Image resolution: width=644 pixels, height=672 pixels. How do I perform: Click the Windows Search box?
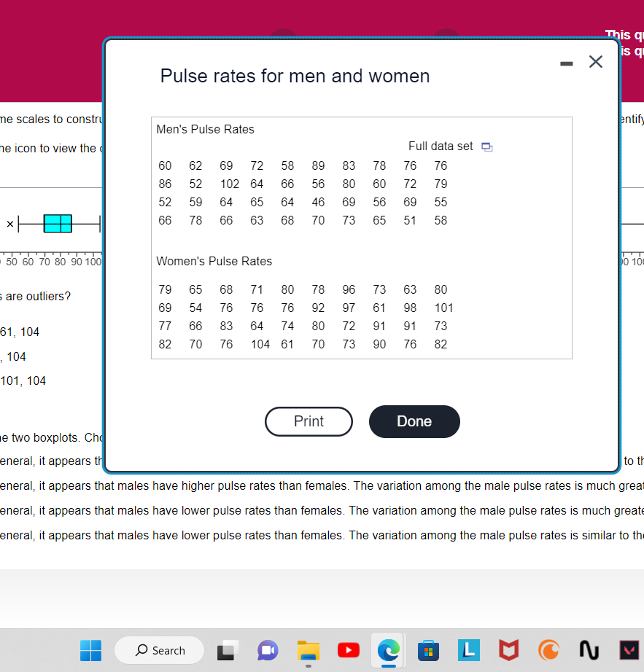point(159,650)
